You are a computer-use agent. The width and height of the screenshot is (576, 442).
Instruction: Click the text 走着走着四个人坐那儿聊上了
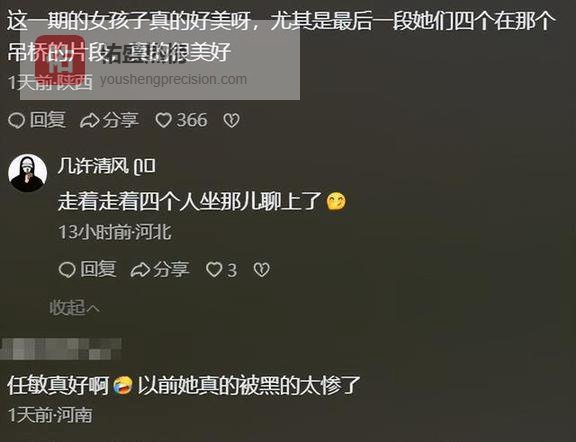tap(190, 202)
